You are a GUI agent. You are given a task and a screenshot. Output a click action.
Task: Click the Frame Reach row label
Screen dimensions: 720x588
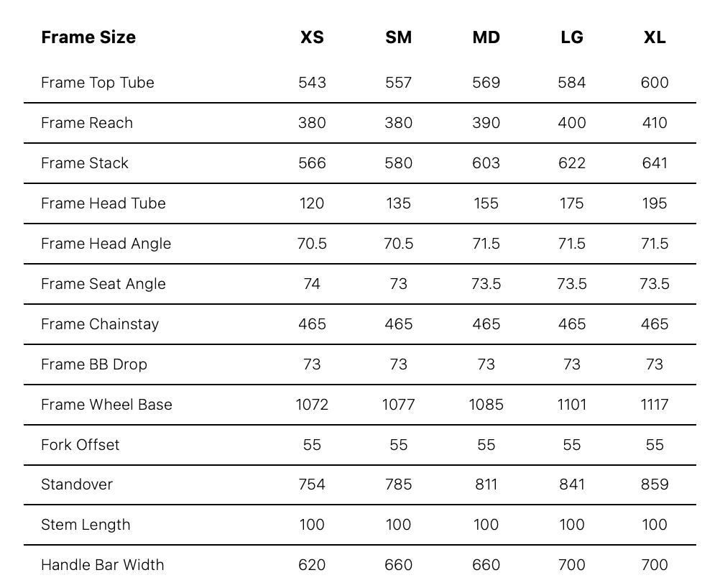(x=87, y=123)
